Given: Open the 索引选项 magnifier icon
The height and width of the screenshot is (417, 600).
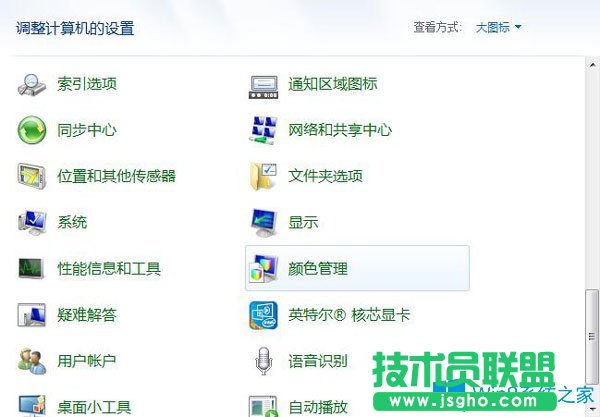Looking at the screenshot, I should point(32,85).
